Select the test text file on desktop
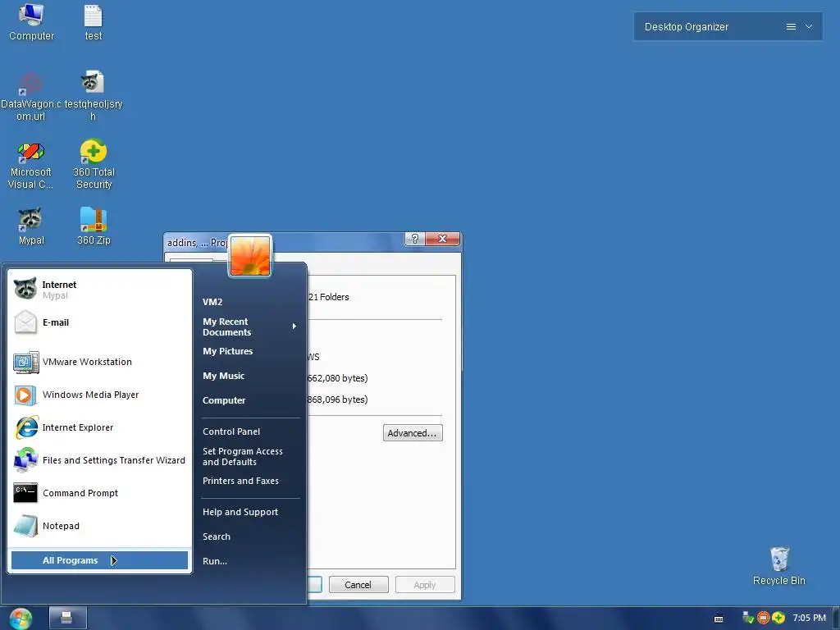 (x=94, y=22)
